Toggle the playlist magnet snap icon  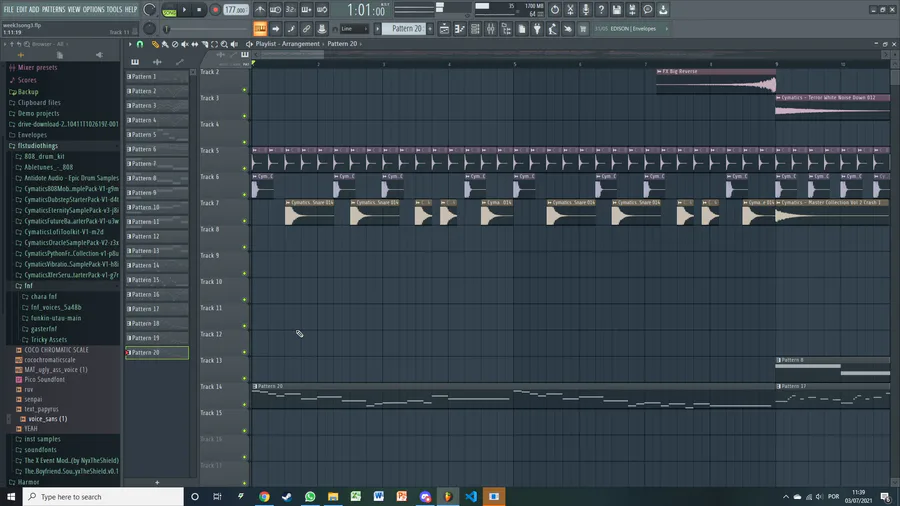140,44
